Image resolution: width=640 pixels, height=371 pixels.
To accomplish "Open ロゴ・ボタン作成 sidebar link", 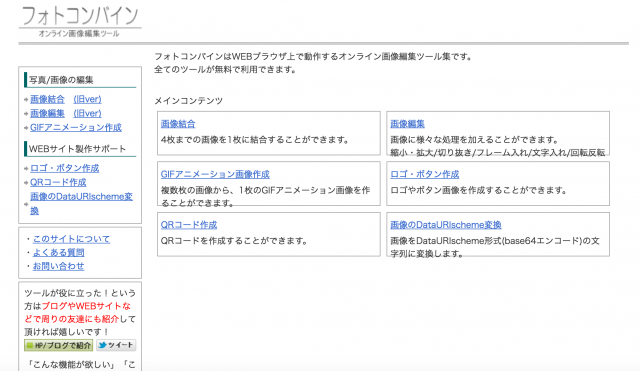I will [x=64, y=168].
